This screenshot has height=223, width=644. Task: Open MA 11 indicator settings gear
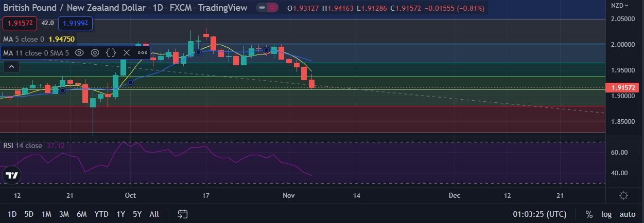coord(95,52)
